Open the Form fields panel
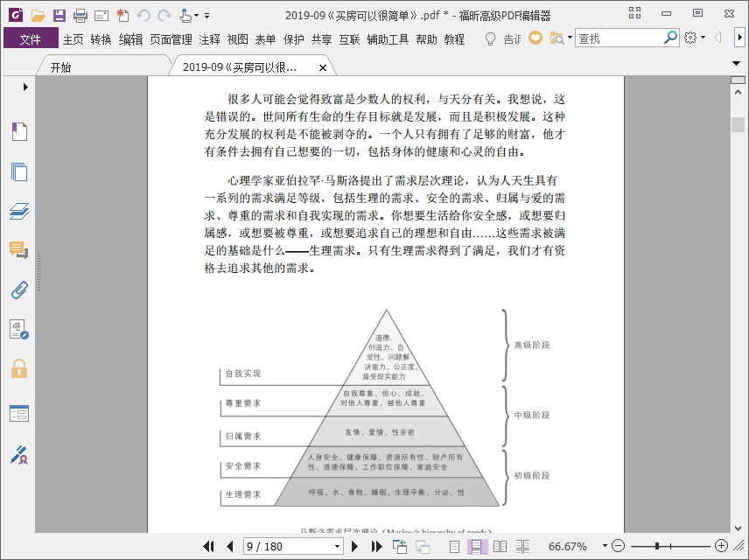 pos(19,413)
